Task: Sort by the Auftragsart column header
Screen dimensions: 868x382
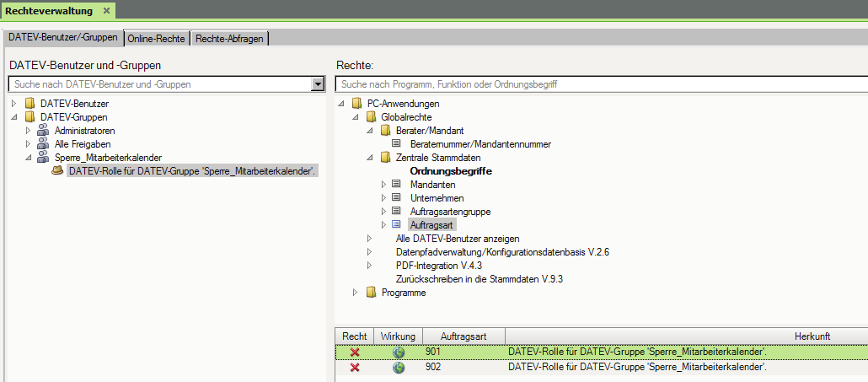Action: click(463, 336)
